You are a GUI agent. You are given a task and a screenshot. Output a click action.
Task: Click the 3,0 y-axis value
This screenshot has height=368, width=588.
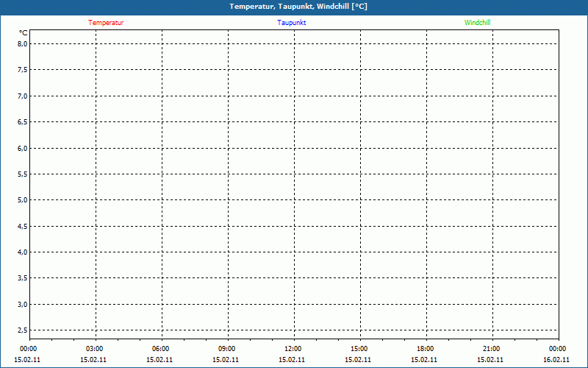23,305
